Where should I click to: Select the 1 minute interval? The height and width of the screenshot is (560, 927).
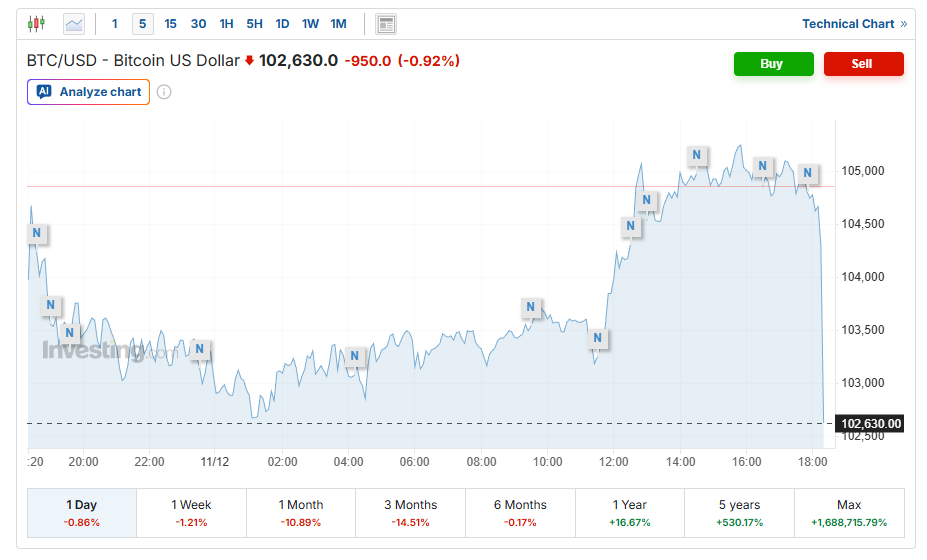tap(114, 23)
